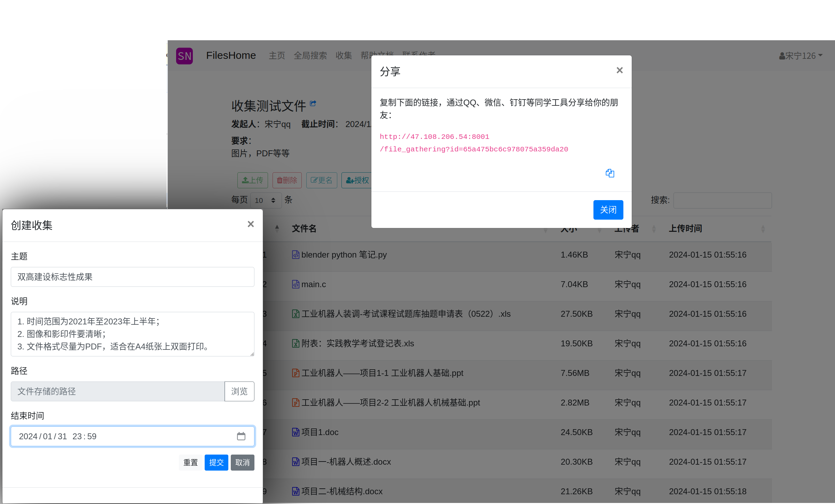
Task: Click the user icon for 宋宁126
Action: pos(782,56)
